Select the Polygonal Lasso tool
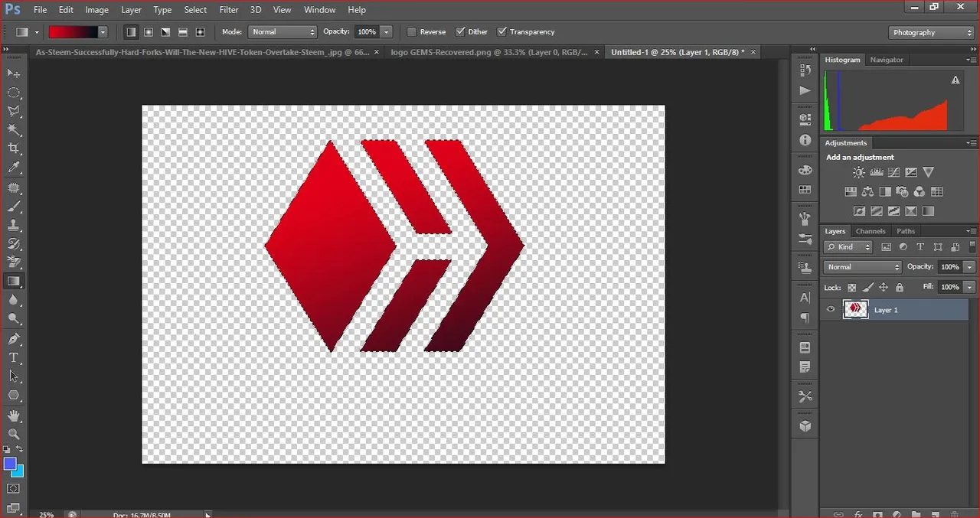This screenshot has height=518, width=980. (14, 111)
